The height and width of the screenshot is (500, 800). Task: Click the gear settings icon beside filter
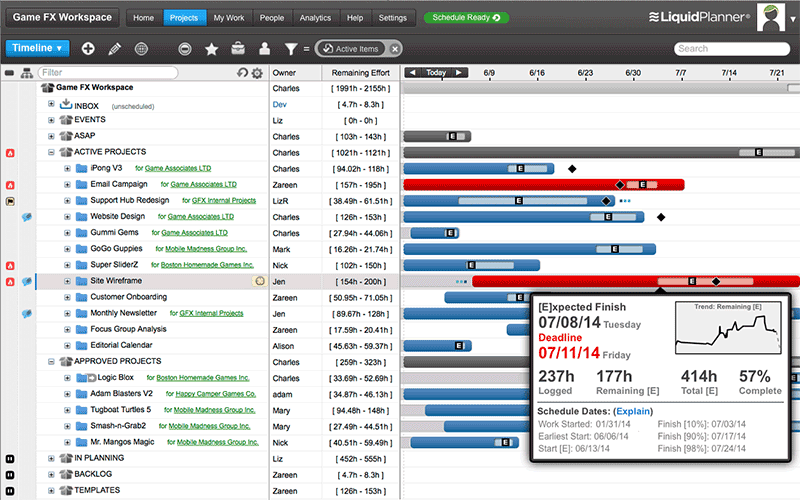click(257, 73)
